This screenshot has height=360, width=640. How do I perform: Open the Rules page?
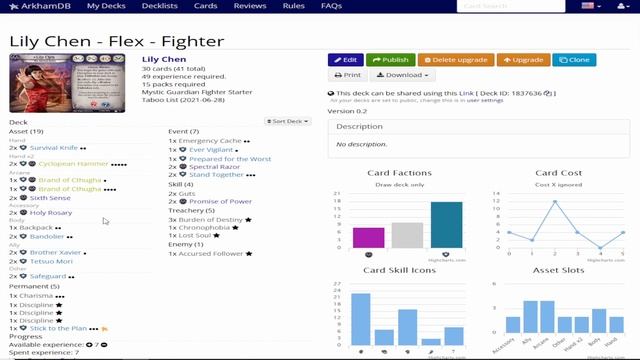293,6
